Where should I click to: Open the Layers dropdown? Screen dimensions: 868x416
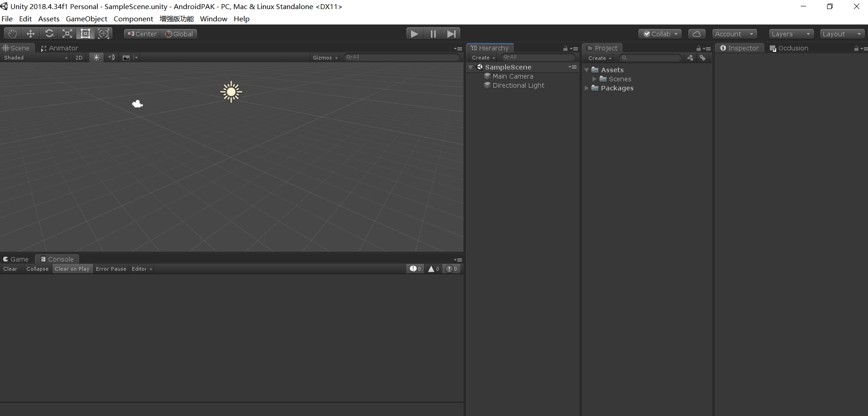(791, 34)
